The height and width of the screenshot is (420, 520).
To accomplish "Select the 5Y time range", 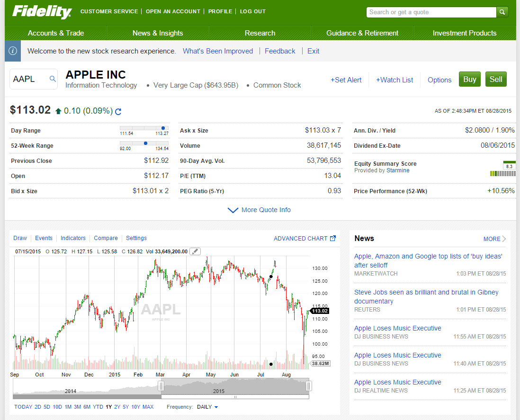I will (x=126, y=407).
